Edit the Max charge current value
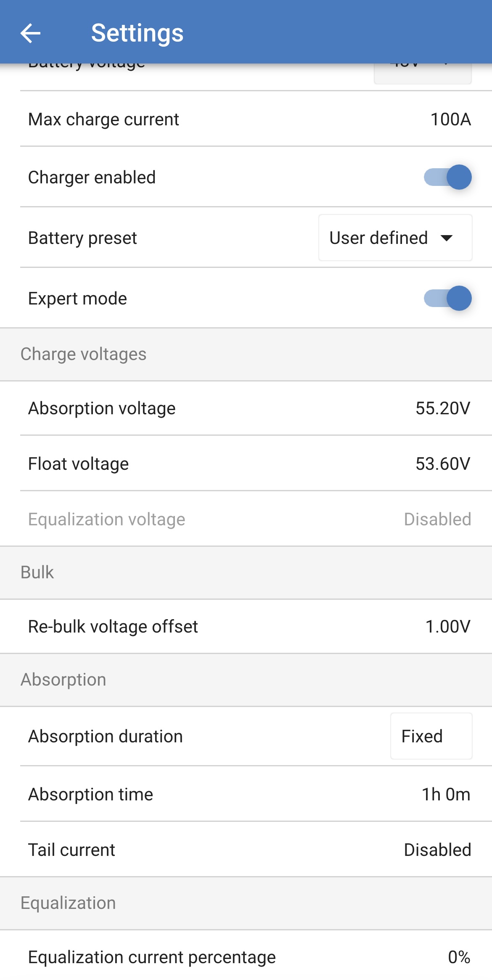This screenshot has width=492, height=980. pyautogui.click(x=450, y=119)
